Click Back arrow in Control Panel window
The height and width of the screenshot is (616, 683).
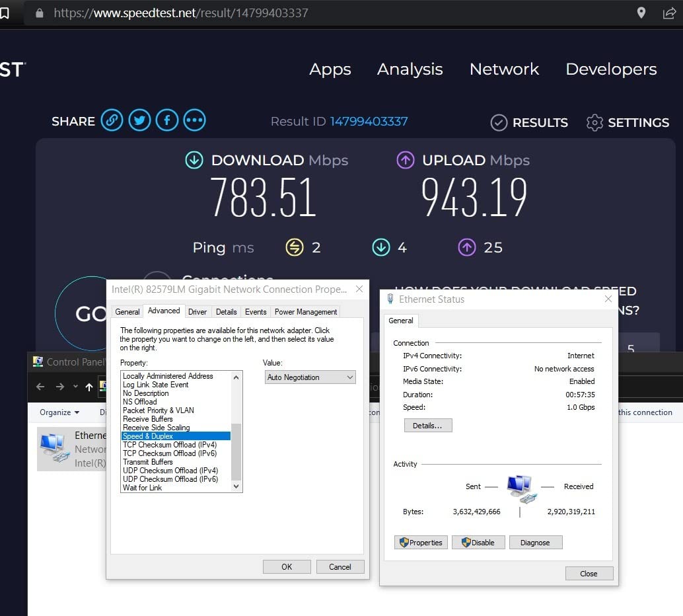pos(40,387)
